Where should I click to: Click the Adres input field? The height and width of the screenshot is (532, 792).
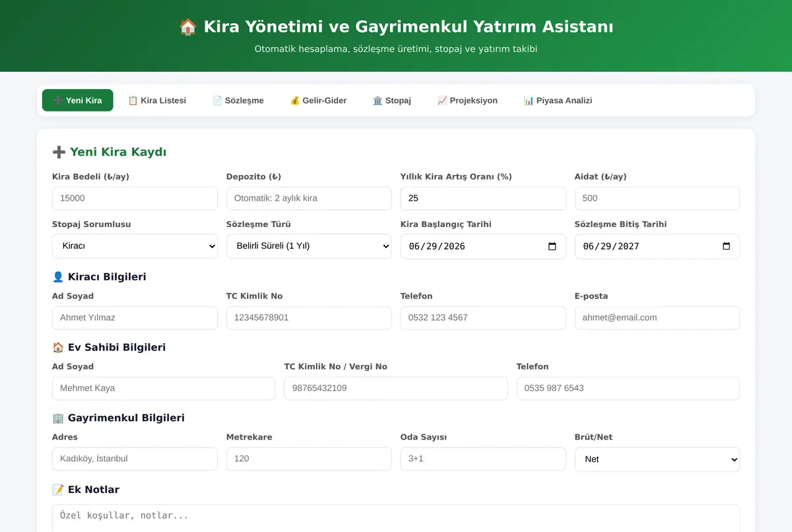(x=135, y=459)
